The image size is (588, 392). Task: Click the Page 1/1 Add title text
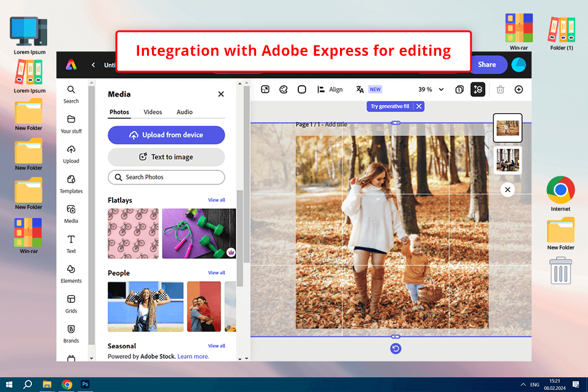tap(322, 124)
